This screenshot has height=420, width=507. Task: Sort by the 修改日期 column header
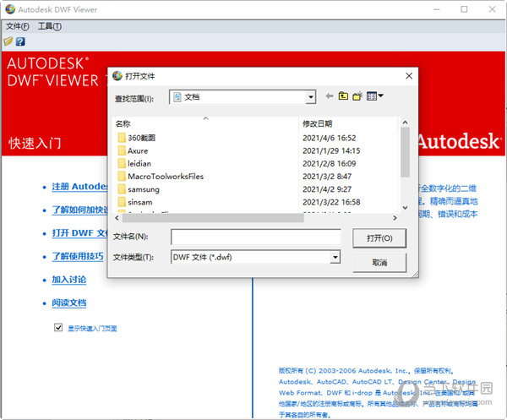[x=317, y=124]
